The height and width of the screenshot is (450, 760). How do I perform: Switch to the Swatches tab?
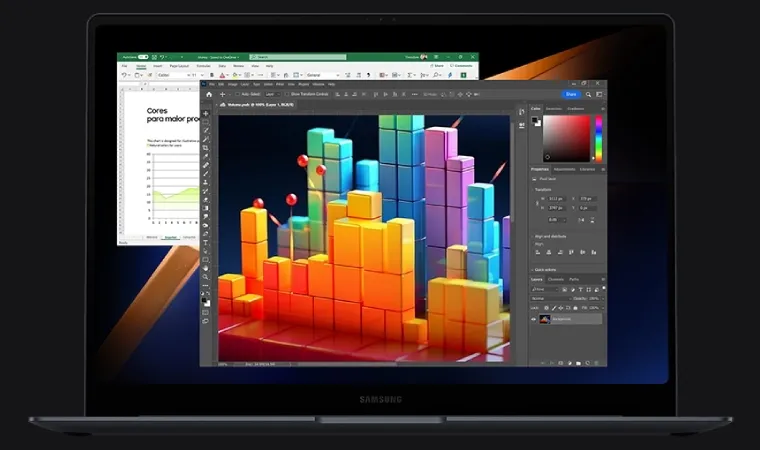[x=554, y=109]
